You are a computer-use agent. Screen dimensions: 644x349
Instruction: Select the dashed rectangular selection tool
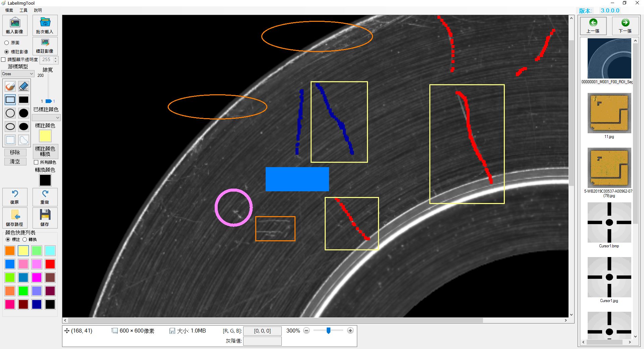coord(10,140)
